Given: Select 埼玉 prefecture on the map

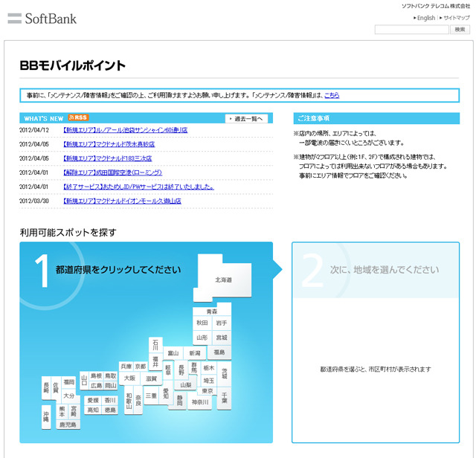Looking at the screenshot, I should point(209,381).
